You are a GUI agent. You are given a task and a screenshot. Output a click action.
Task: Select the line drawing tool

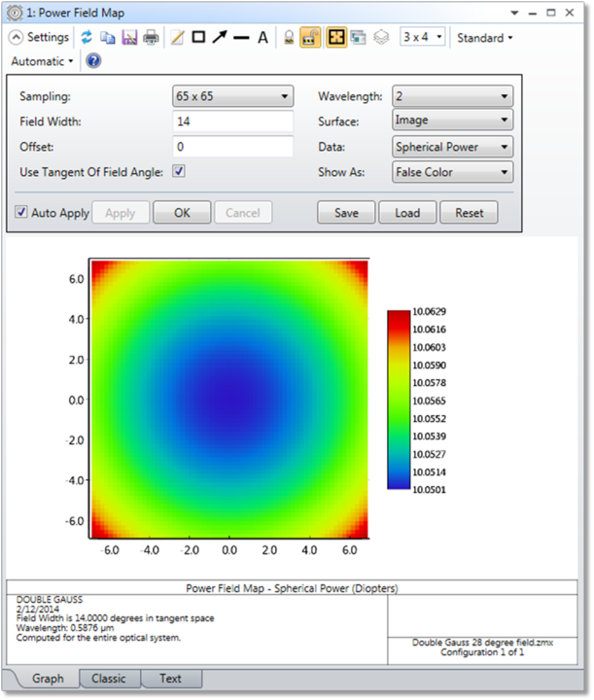tap(241, 38)
